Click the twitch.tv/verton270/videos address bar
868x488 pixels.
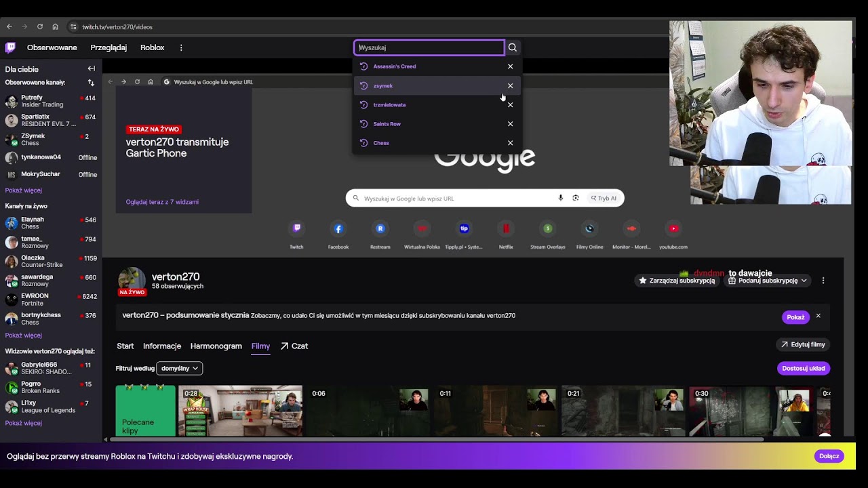pyautogui.click(x=117, y=27)
